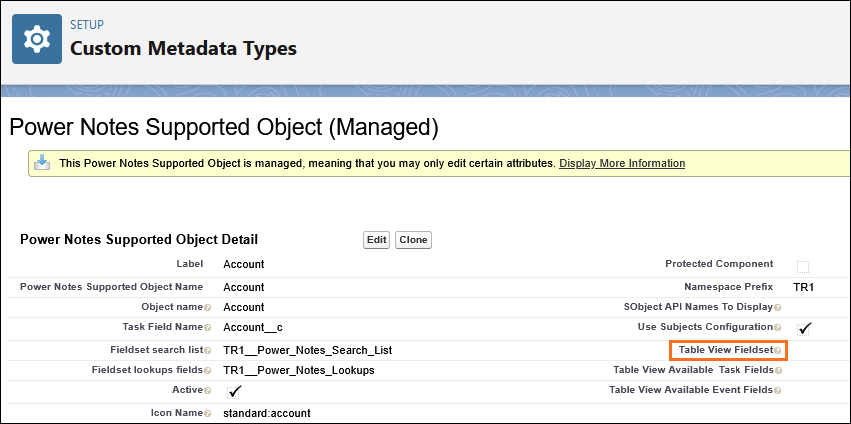This screenshot has width=851, height=424.
Task: Open help icon next to Use Subjects Configuration
Action: [x=778, y=328]
